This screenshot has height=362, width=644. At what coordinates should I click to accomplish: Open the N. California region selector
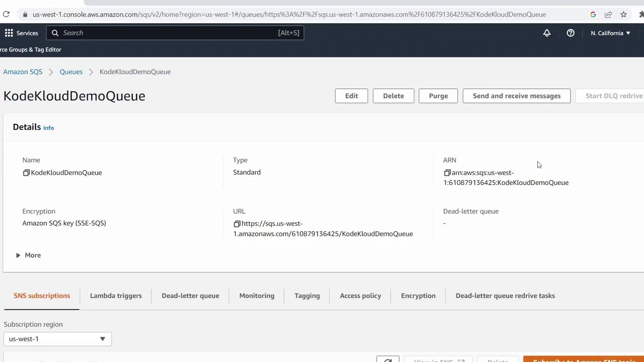[x=610, y=33]
